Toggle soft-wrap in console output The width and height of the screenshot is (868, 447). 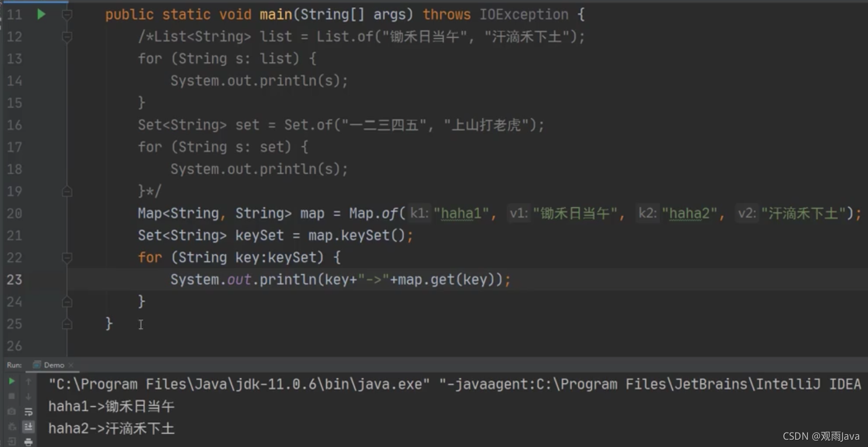pos(28,412)
